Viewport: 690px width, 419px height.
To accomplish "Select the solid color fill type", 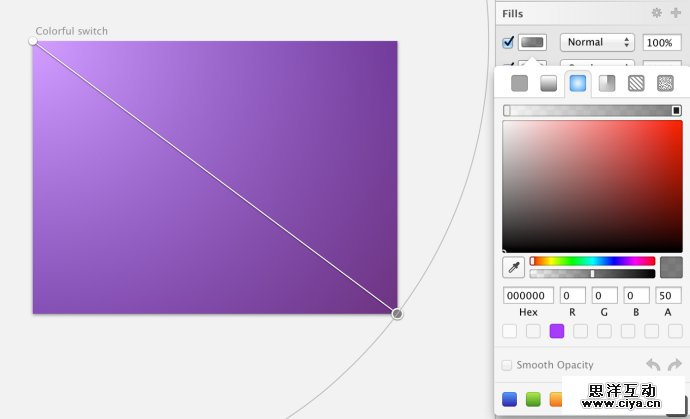I will pos(520,84).
